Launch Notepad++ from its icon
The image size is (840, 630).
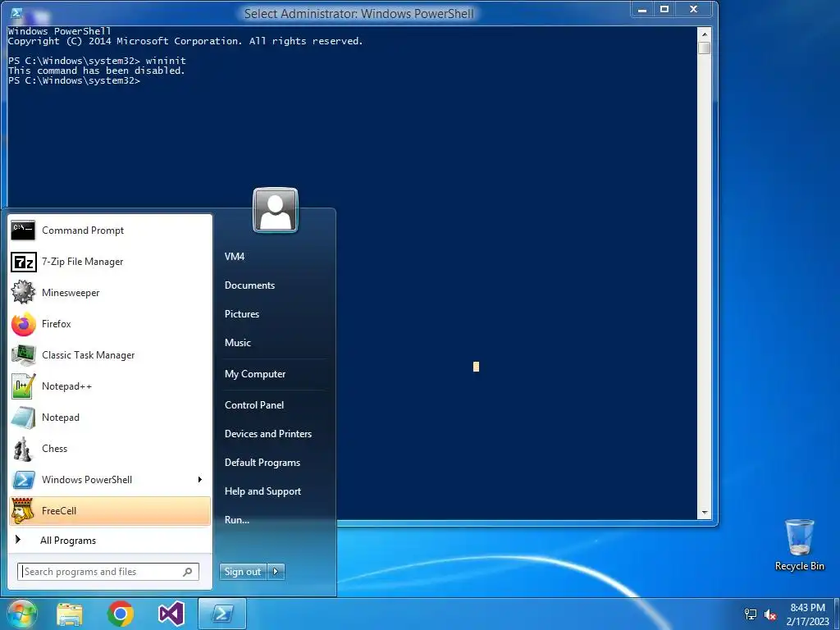coord(23,386)
